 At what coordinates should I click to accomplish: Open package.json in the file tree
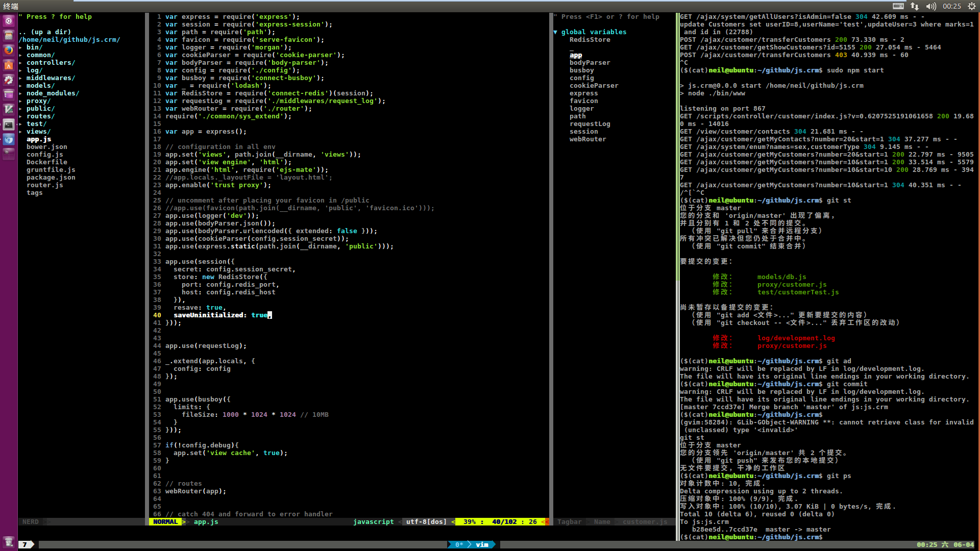51,178
